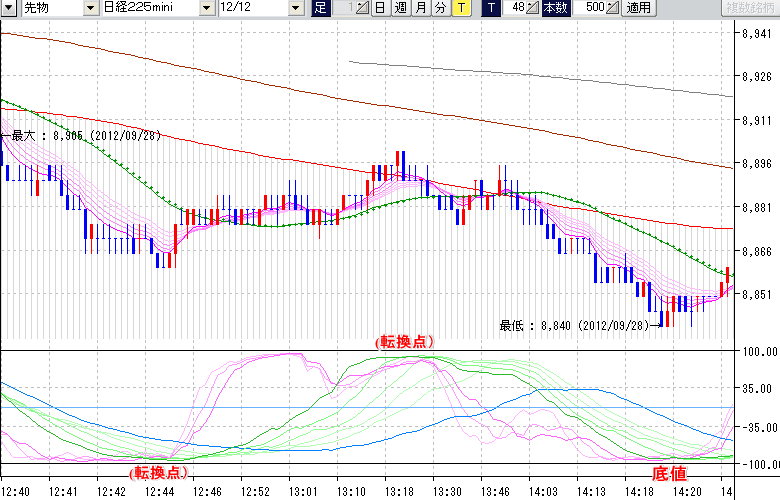The image size is (780, 500).
Task: Click the upper 転換点 marker under price chart
Action: point(406,342)
